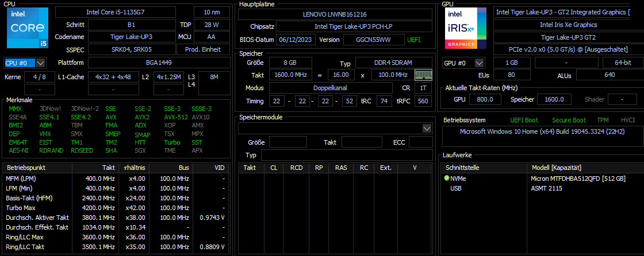The width and height of the screenshot is (644, 256).
Task: Click the L1-Cache value 4x32 + 4x48
Action: [x=113, y=77]
